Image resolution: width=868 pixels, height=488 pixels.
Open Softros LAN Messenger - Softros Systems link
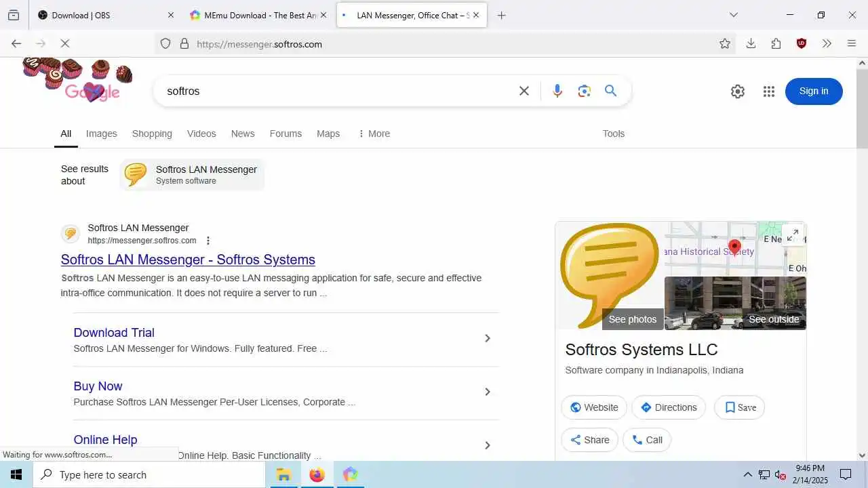pos(188,260)
